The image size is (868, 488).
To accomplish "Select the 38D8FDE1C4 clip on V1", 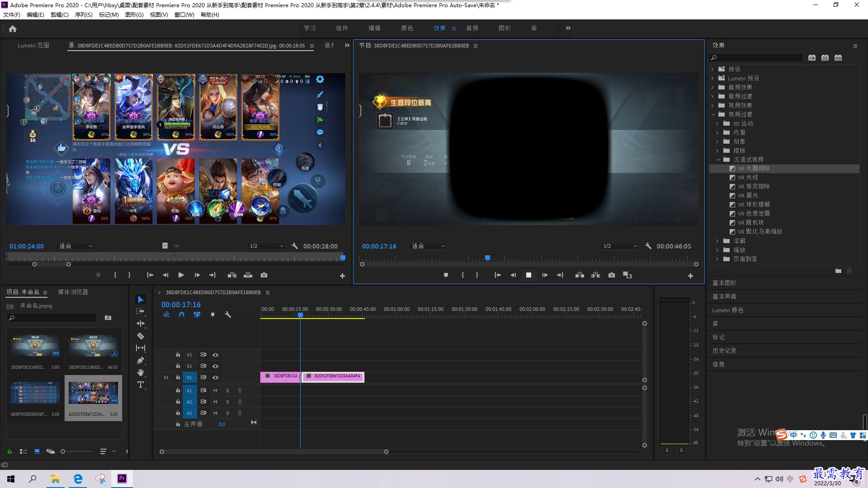I will pos(280,376).
